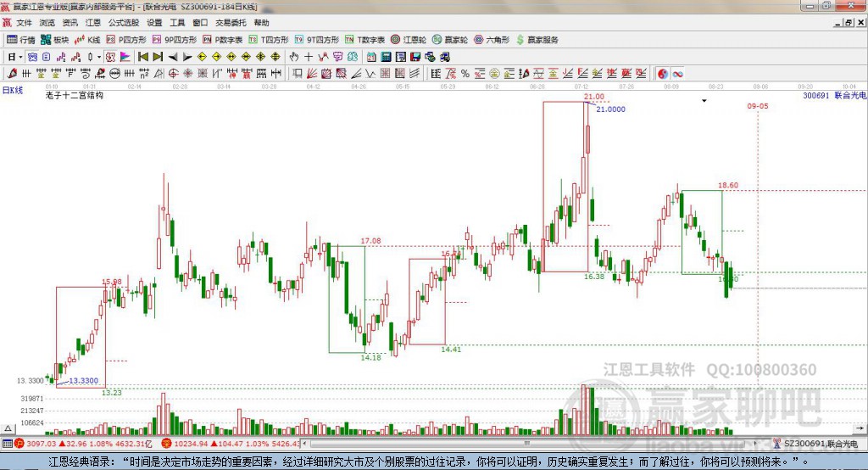Open the 文件 menu
868x470 pixels.
tap(25, 23)
